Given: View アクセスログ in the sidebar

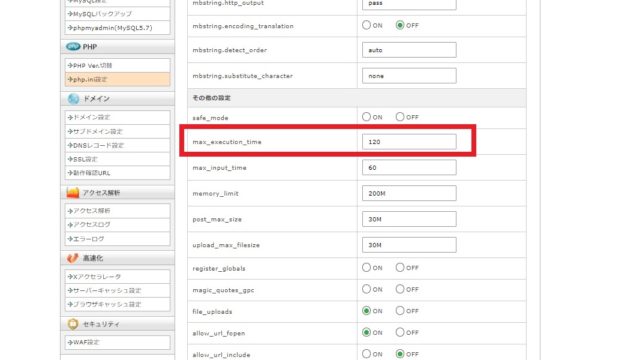Looking at the screenshot, I should pos(117,224).
